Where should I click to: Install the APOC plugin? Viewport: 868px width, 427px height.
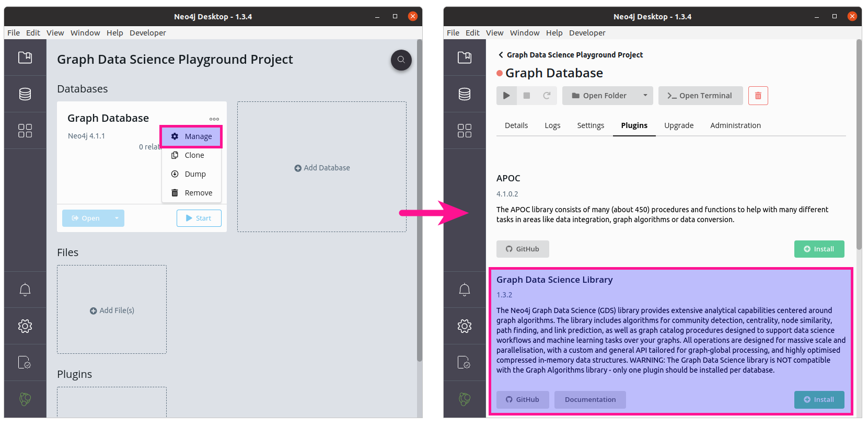[x=819, y=249]
